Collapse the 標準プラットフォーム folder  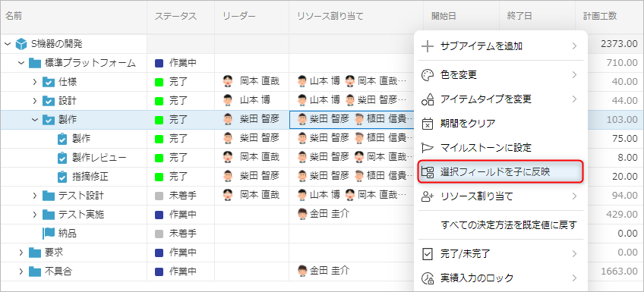[21, 63]
